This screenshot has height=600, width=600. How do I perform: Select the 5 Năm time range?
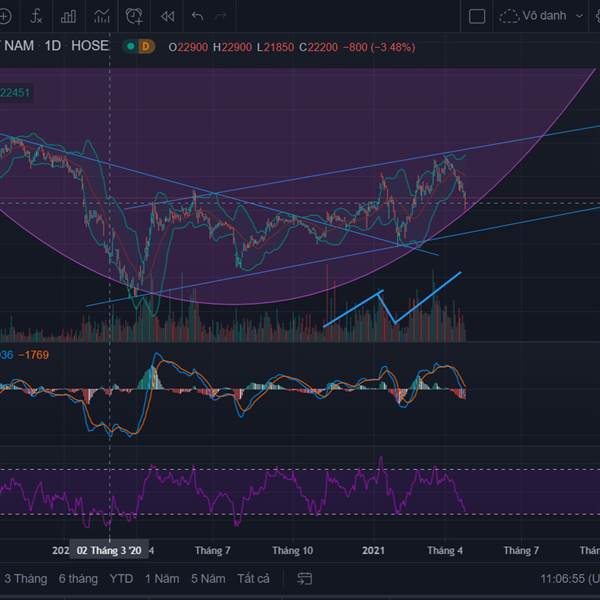tap(208, 579)
